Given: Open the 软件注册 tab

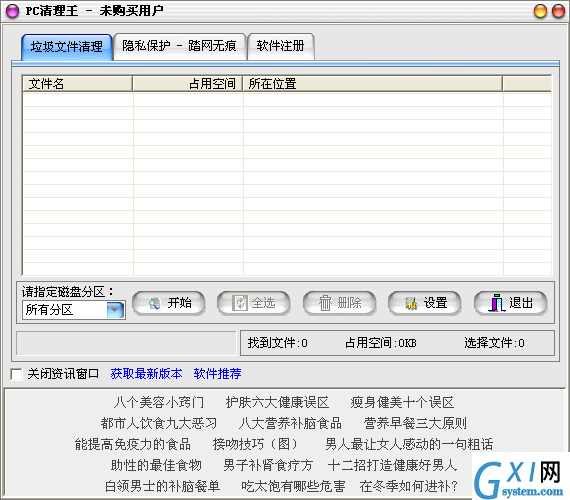Looking at the screenshot, I should click(280, 46).
